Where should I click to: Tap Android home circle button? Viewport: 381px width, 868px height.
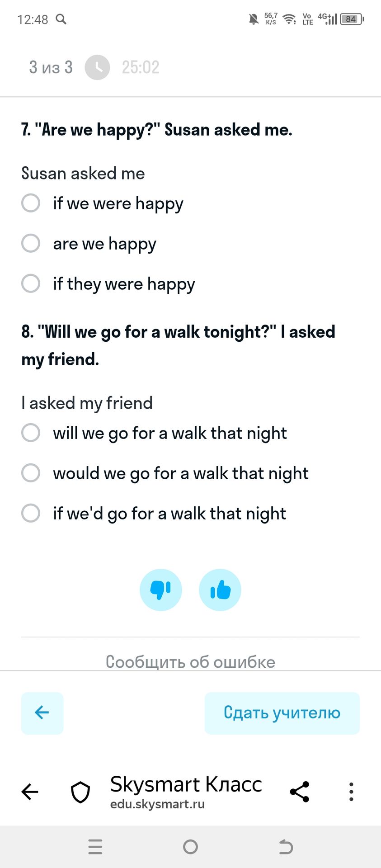(x=190, y=847)
